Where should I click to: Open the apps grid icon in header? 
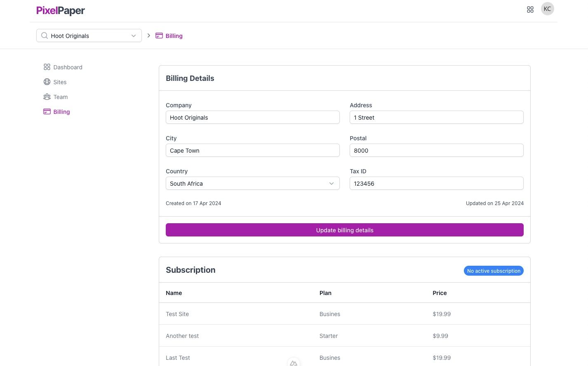[530, 9]
